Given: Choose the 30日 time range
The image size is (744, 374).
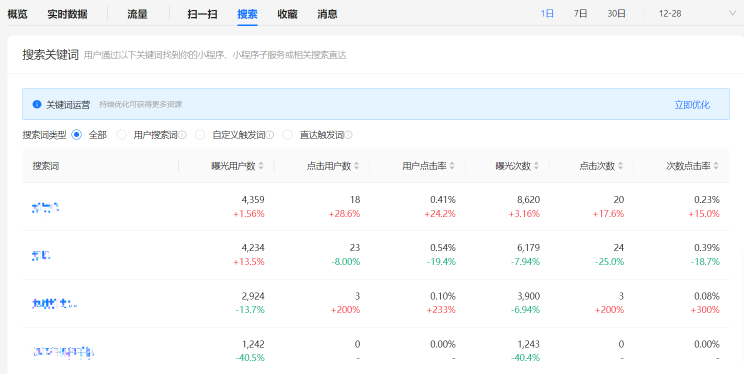Looking at the screenshot, I should [616, 14].
